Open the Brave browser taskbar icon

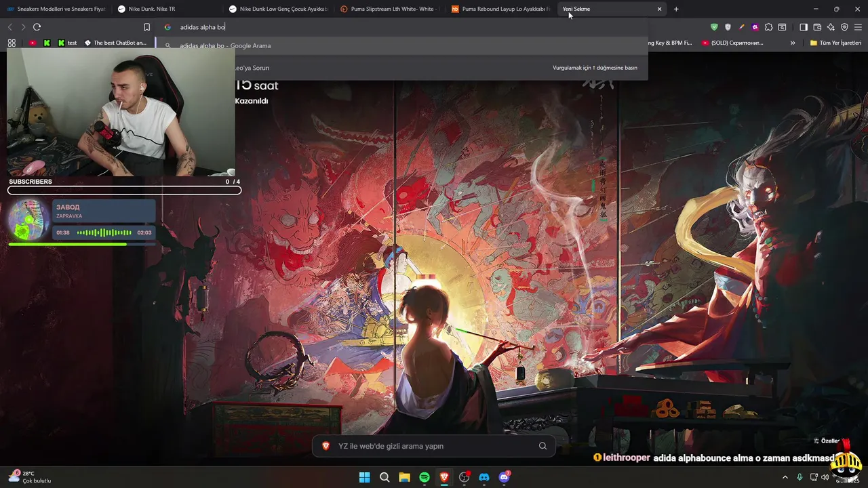coord(444,477)
